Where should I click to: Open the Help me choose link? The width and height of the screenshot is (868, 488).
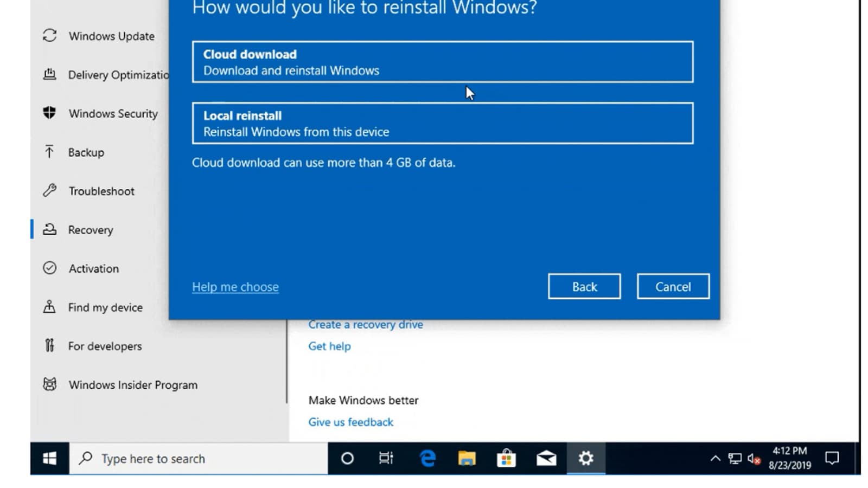point(235,287)
